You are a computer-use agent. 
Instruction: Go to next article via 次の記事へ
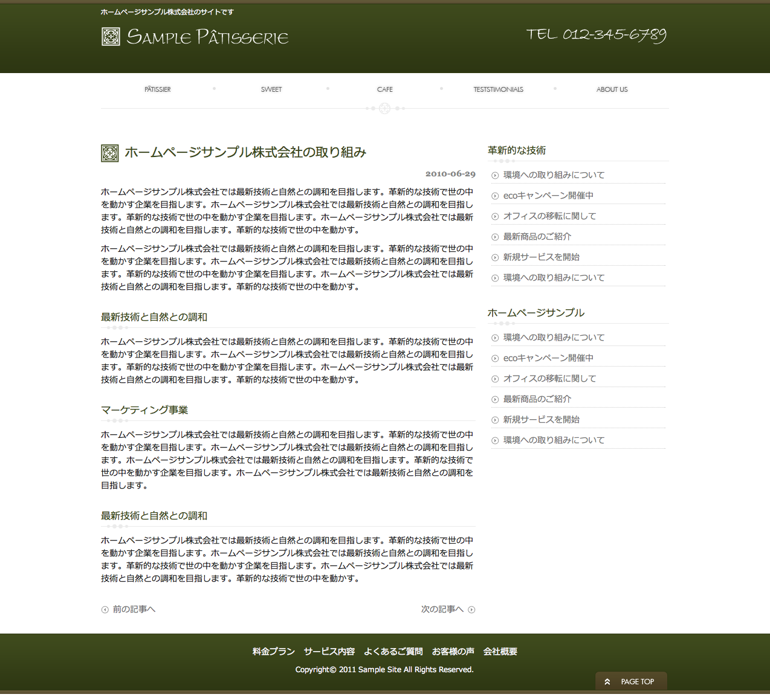click(x=442, y=609)
